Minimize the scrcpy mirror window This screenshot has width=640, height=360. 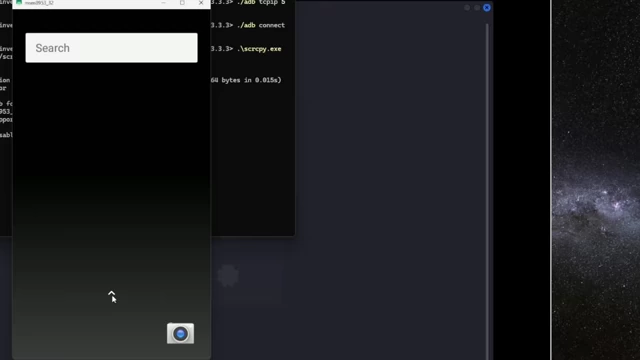tap(163, 3)
